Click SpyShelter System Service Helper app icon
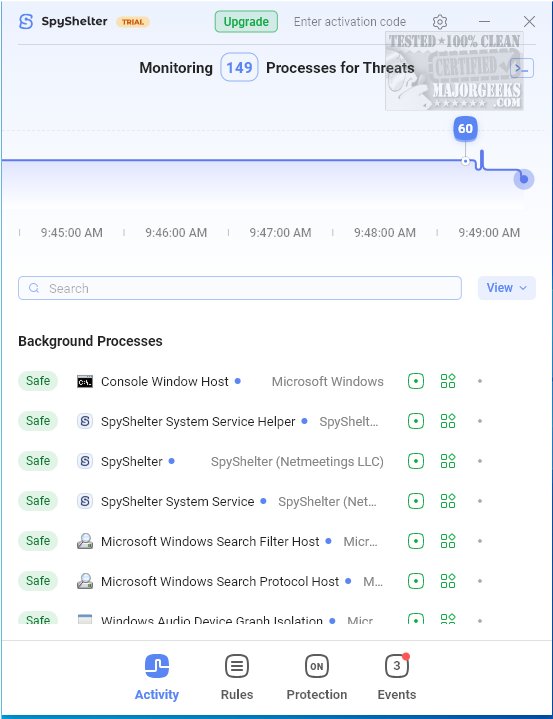 click(x=85, y=421)
